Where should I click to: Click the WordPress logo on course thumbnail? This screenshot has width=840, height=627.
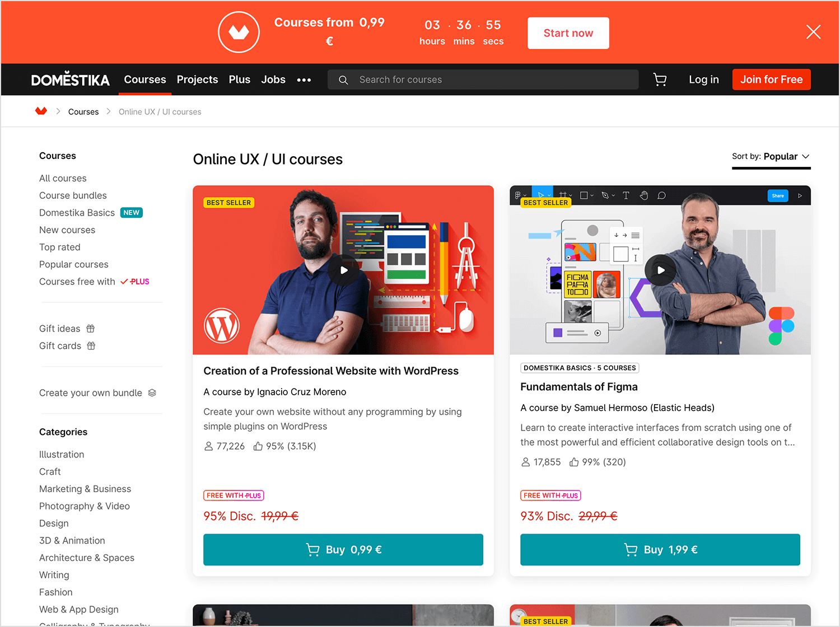[x=222, y=326]
